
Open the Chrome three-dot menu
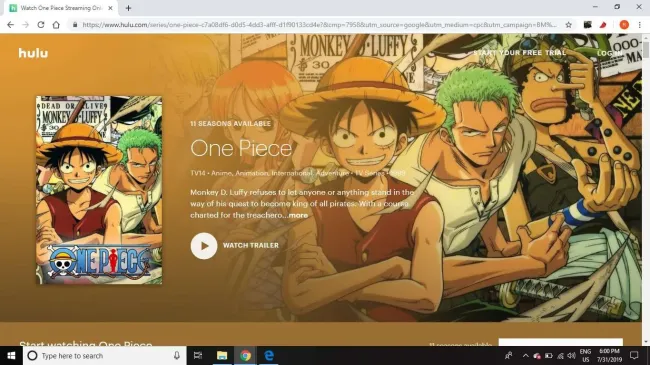click(x=640, y=25)
